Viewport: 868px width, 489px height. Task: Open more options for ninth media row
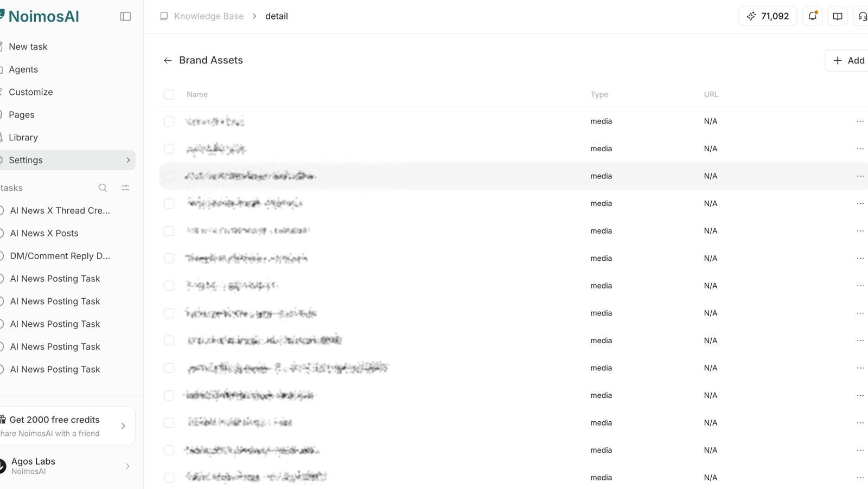(x=860, y=340)
